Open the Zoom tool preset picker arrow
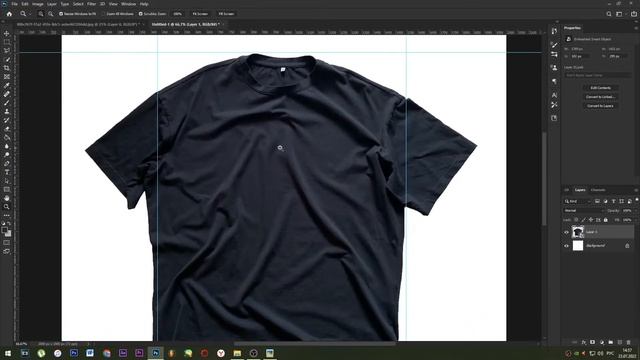 click(x=30, y=14)
